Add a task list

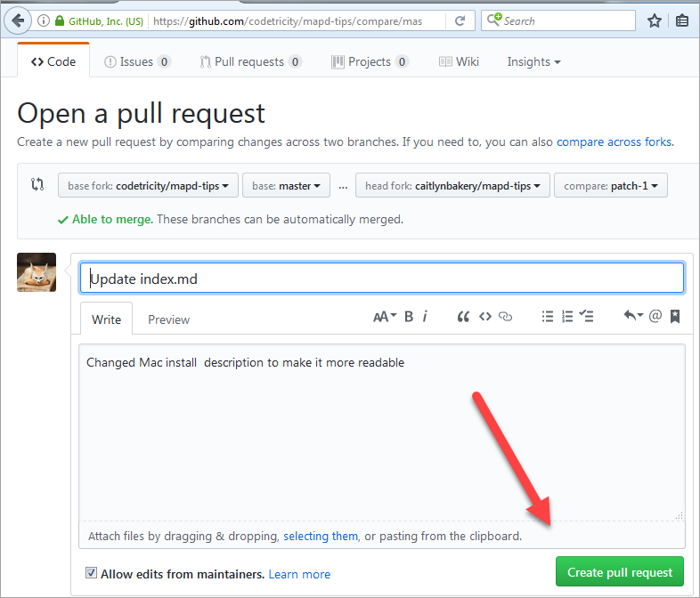click(x=586, y=317)
